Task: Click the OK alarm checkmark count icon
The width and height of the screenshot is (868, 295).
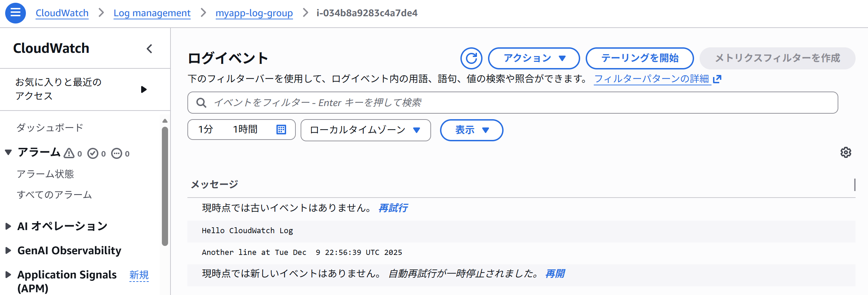Action: click(93, 153)
